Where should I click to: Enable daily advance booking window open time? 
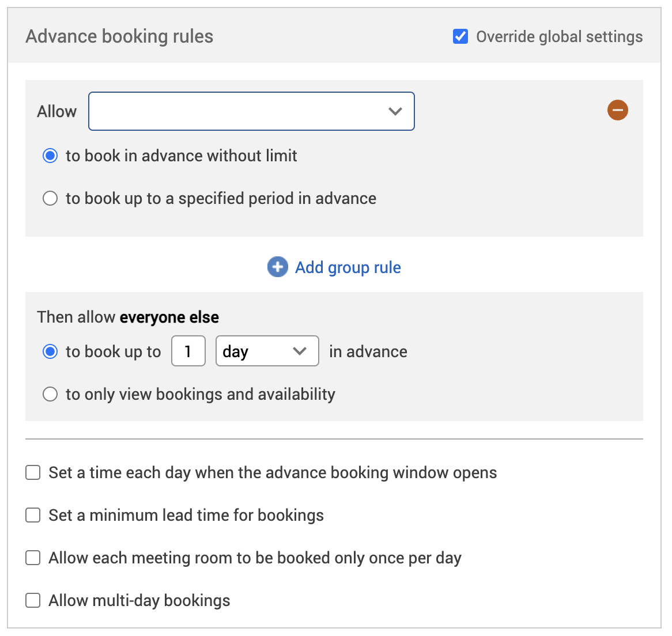point(33,473)
